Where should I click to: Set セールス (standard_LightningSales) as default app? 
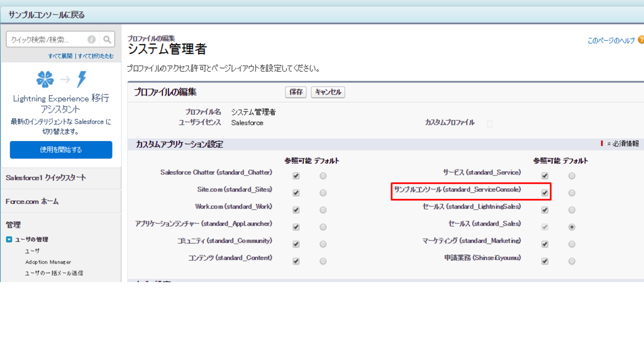coord(572,210)
